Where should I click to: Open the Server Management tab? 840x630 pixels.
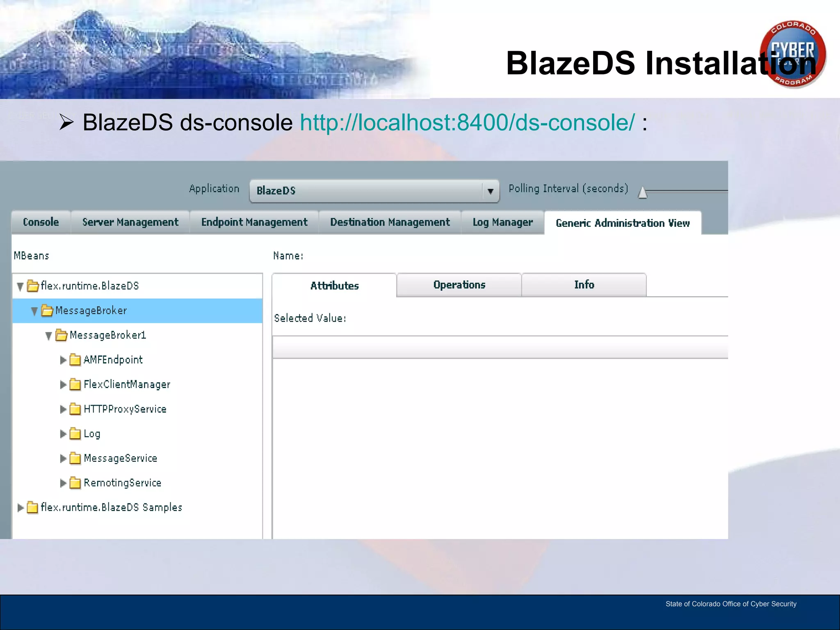130,222
